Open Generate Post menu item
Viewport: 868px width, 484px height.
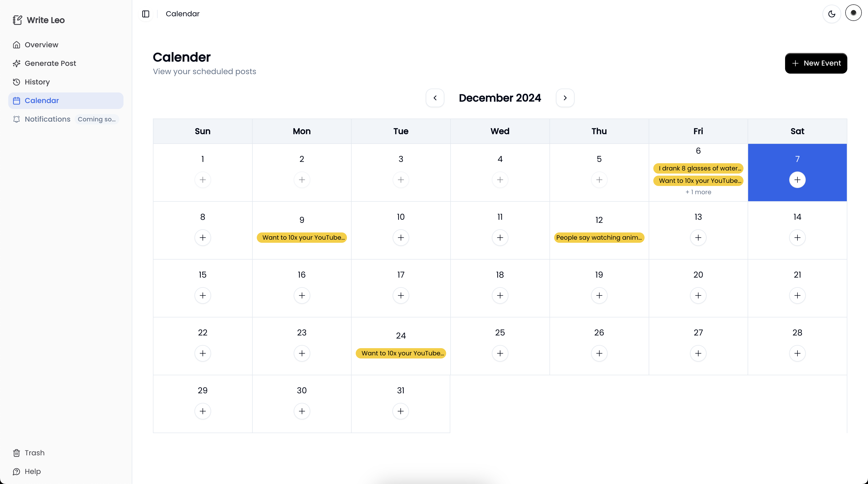(x=50, y=63)
